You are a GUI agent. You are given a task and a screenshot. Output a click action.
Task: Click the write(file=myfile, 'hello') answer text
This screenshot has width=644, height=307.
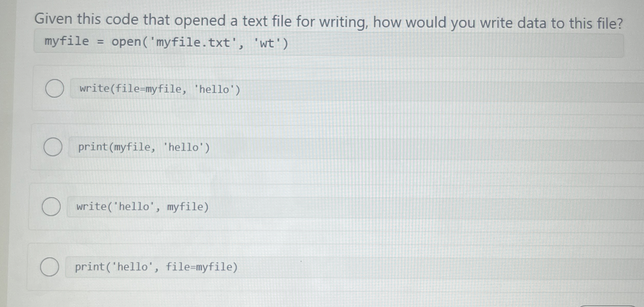tap(158, 89)
